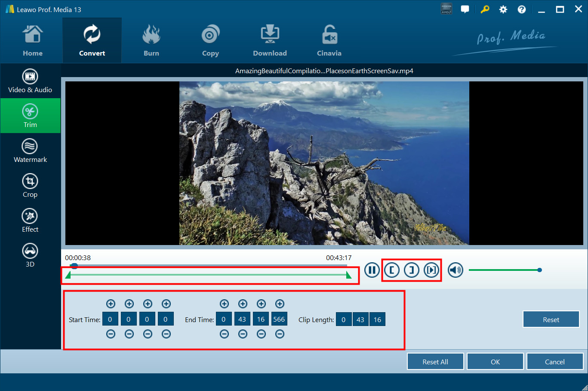This screenshot has height=391, width=588.
Task: Open the Watermark editing panel
Action: click(30, 151)
